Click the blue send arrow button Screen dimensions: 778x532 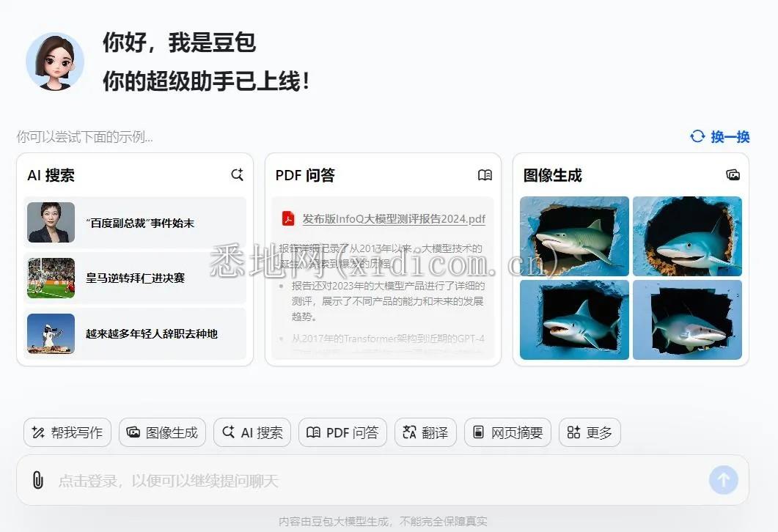click(723, 479)
